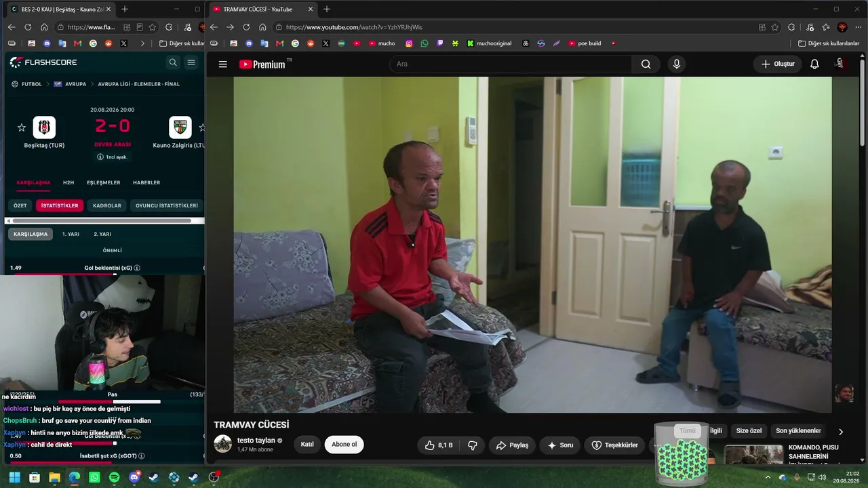This screenshot has height=488, width=868.
Task: Click the Teşekkürler button
Action: [x=614, y=445]
